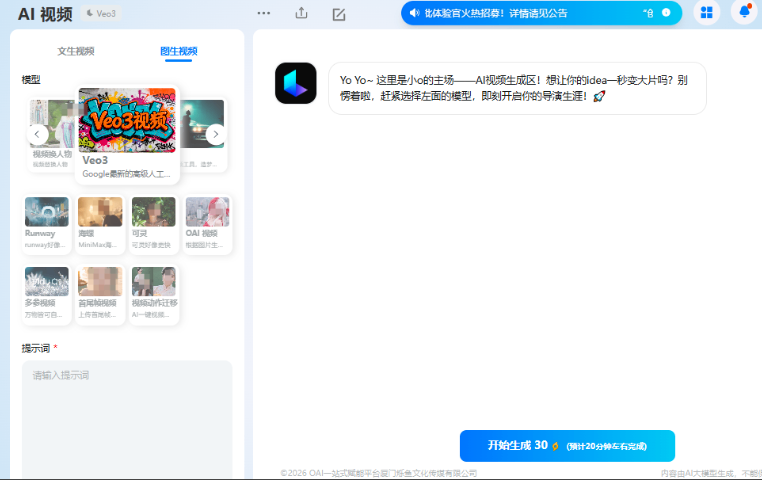The image size is (762, 480).
Task: Open the three-dots more options menu
Action: pyautogui.click(x=264, y=13)
